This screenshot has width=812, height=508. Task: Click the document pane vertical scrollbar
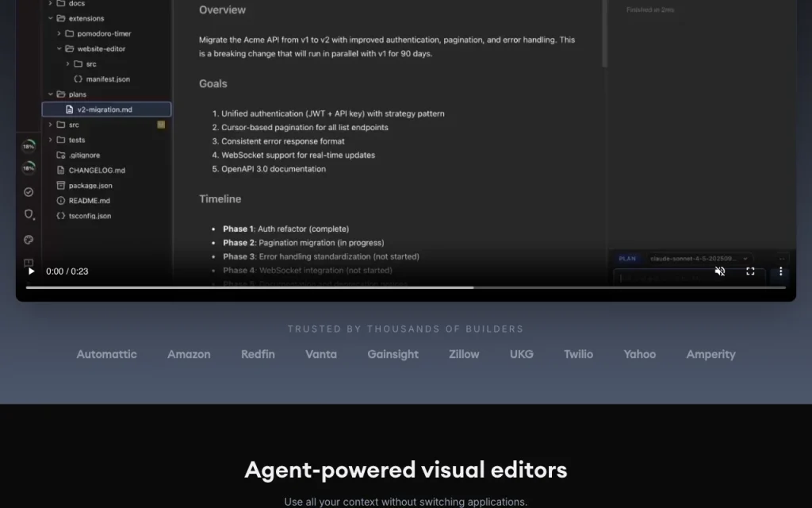[603, 33]
